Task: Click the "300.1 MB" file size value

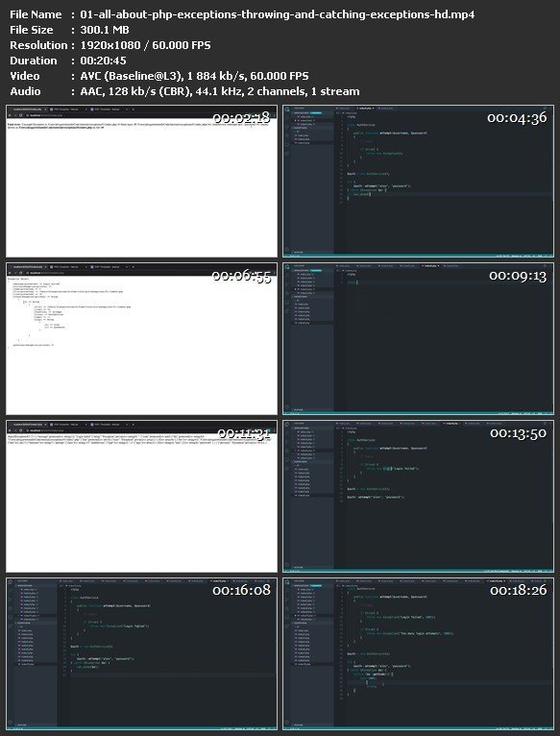Action: click(105, 30)
